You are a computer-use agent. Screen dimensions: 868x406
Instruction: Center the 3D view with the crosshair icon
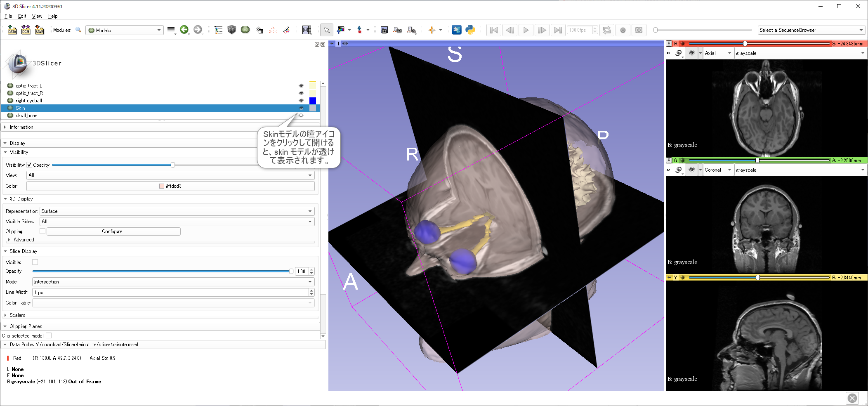[345, 43]
